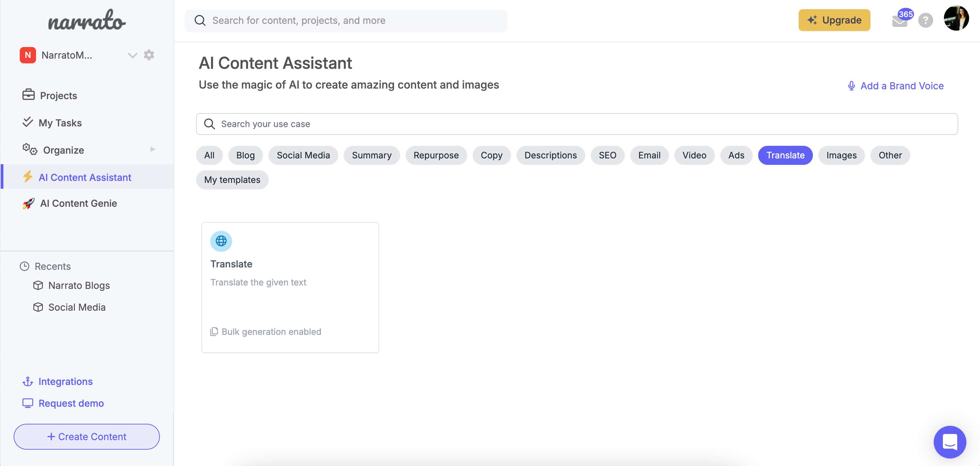Open workspace settings gear icon
This screenshot has width=980, height=466.
(149, 55)
